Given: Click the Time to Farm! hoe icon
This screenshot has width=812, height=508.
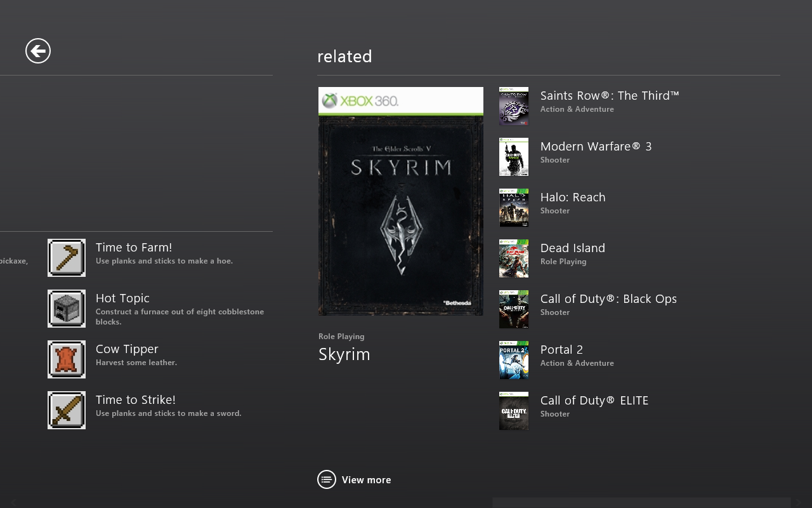Looking at the screenshot, I should point(67,258).
